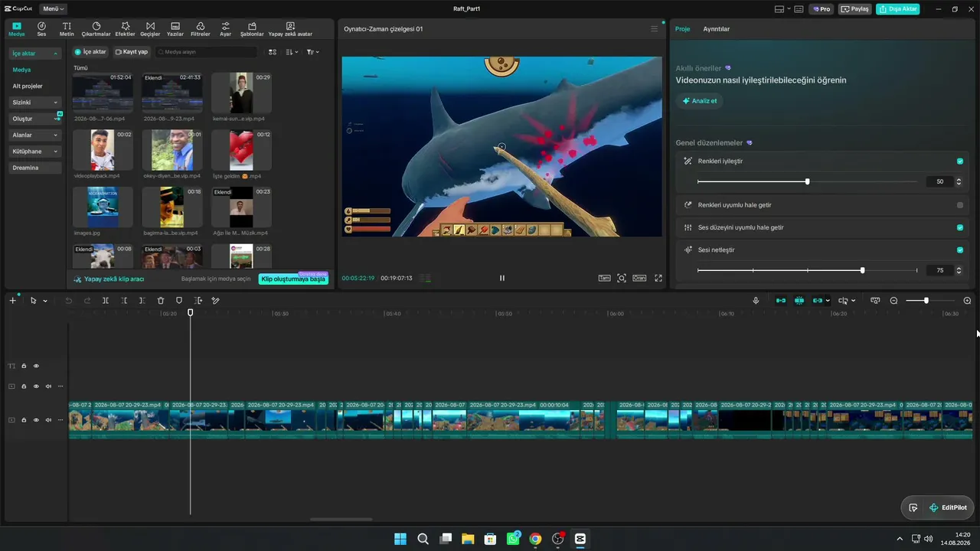Image resolution: width=980 pixels, height=551 pixels.
Task: Open the Yazılar captions panel
Action: (175, 29)
